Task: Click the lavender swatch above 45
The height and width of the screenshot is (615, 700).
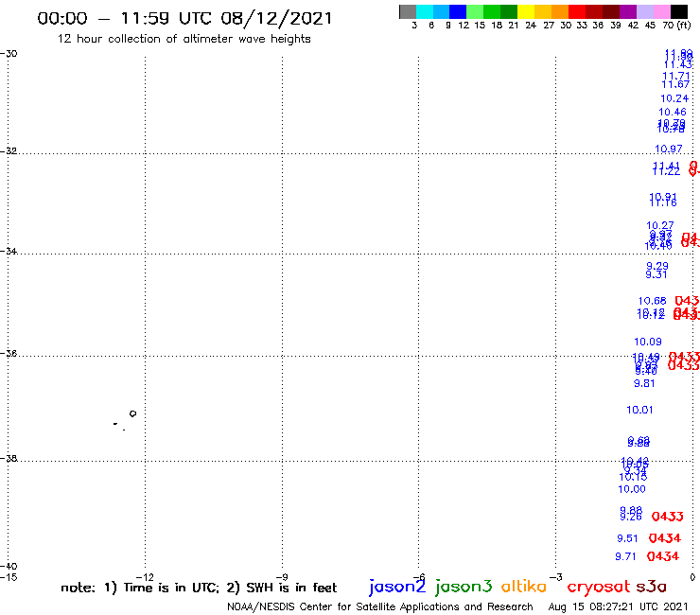Action: click(x=645, y=11)
